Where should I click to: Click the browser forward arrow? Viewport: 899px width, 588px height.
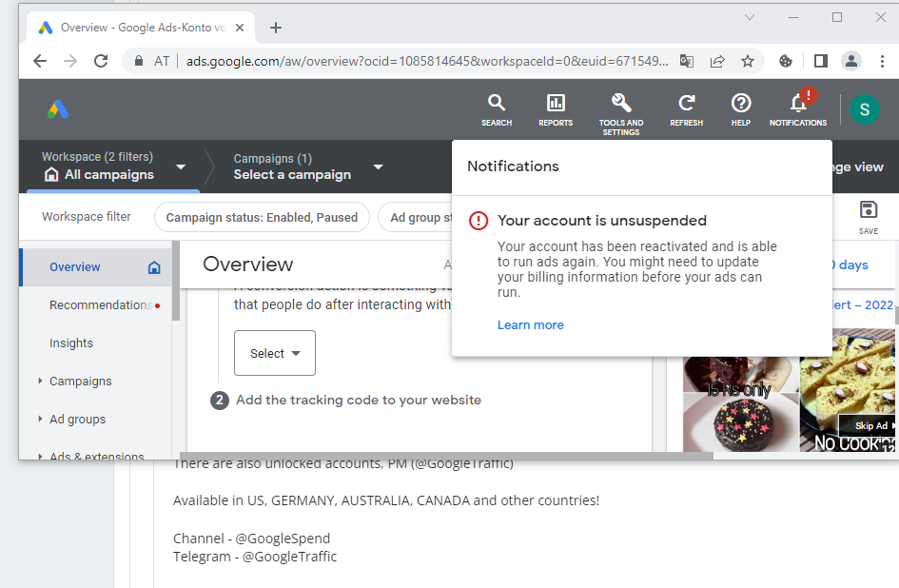coord(70,61)
